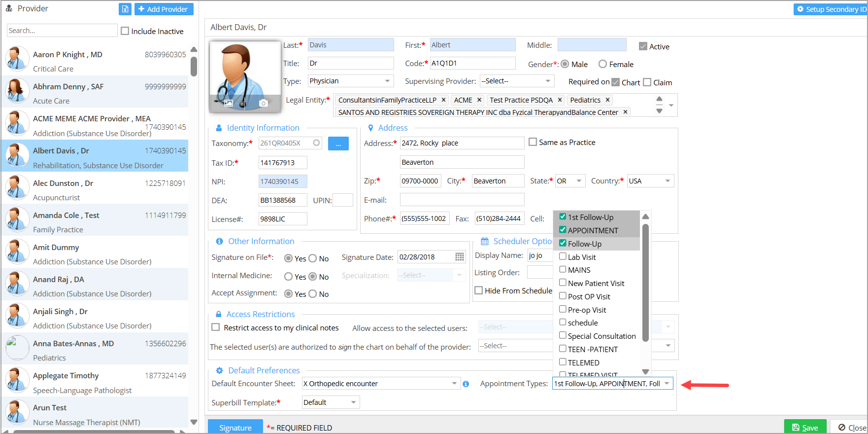Remove the ACME legal entity tag
The width and height of the screenshot is (868, 434).
coord(479,100)
